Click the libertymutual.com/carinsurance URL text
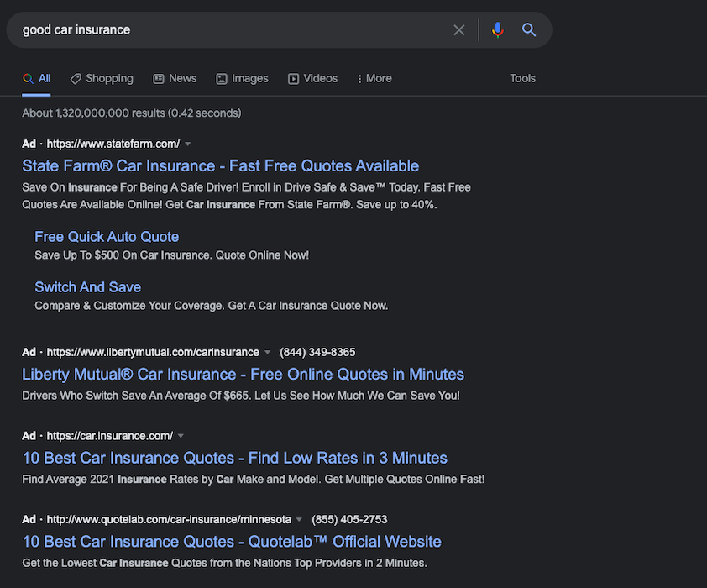The width and height of the screenshot is (707, 588). point(153,352)
